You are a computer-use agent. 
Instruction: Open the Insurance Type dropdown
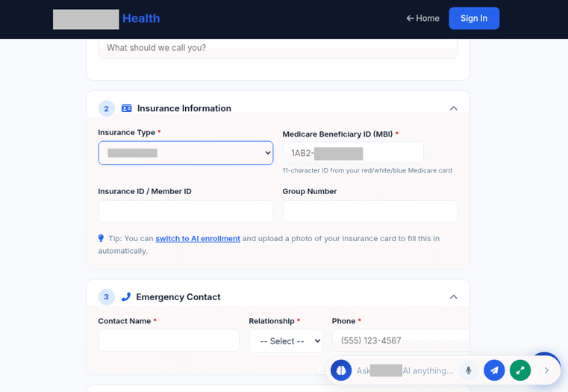(x=186, y=153)
